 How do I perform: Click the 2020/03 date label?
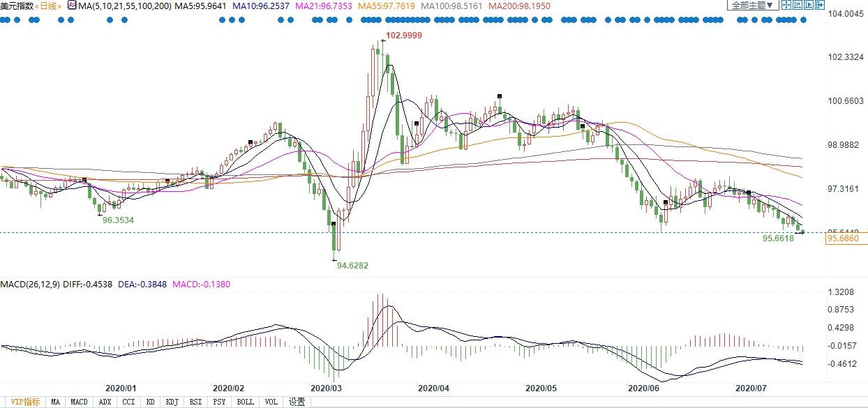[326, 387]
